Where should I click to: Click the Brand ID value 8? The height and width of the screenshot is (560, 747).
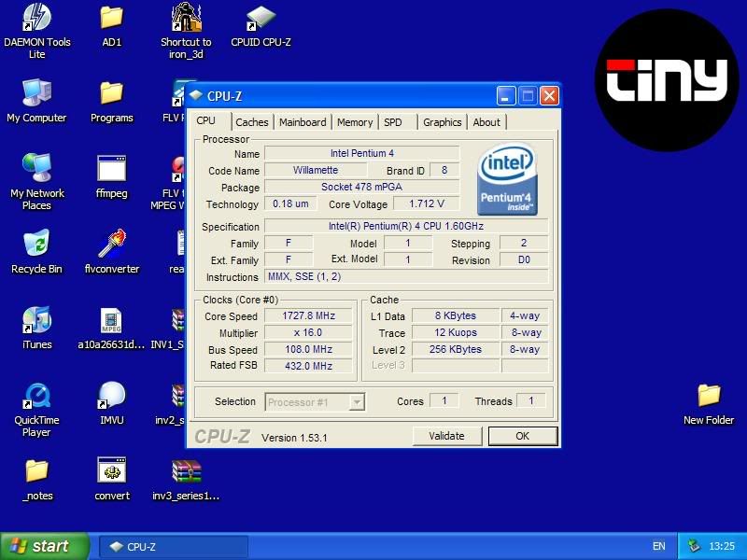coord(444,170)
